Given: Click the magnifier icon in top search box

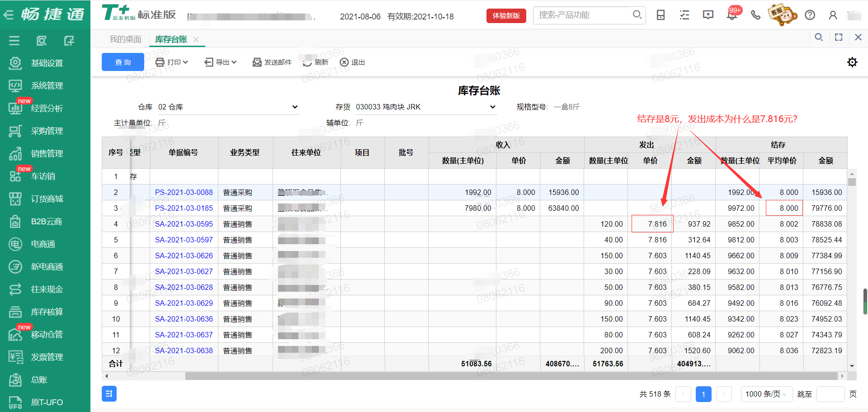Looking at the screenshot, I should [637, 15].
